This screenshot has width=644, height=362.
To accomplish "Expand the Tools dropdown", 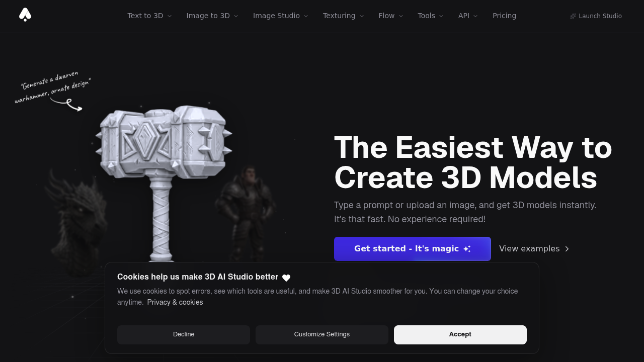I will [431, 16].
